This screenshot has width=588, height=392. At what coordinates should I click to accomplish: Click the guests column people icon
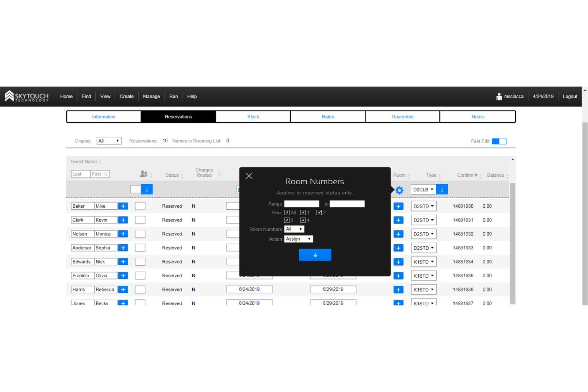click(143, 174)
